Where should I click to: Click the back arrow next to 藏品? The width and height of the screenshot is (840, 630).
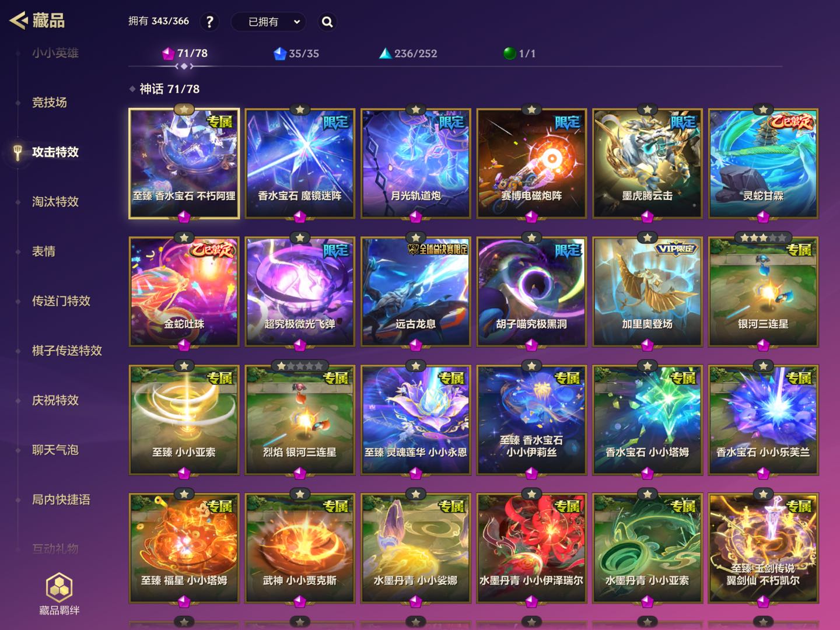19,21
